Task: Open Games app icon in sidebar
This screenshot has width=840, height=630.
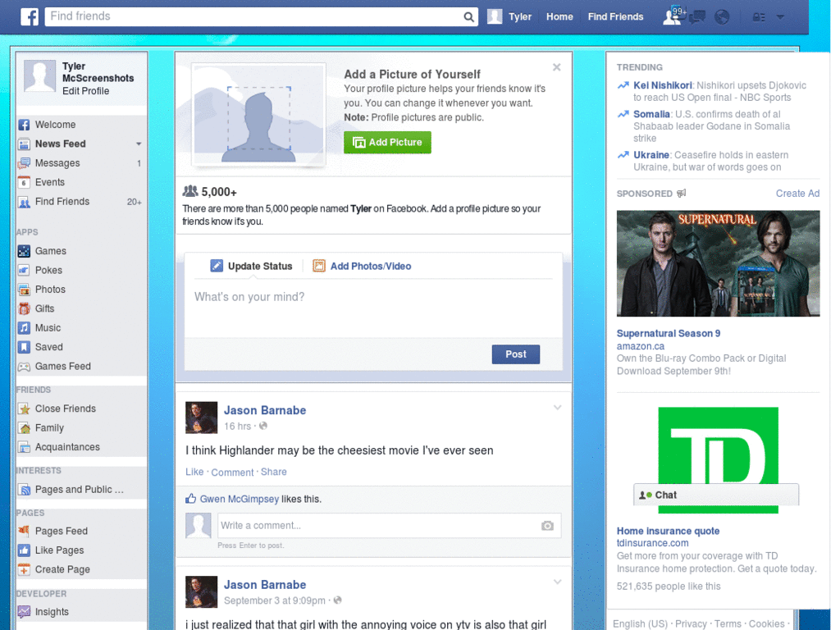Action: (24, 251)
